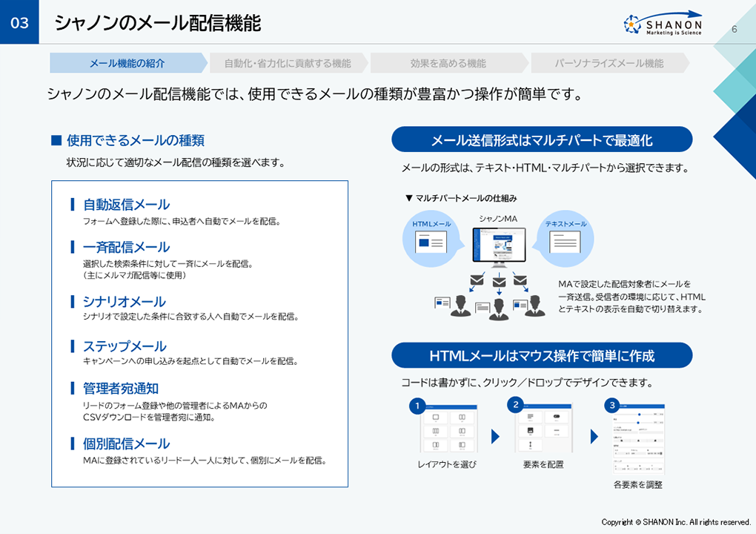Select the パーソナライズメール機能 step tab
The image size is (756, 534).
tap(609, 63)
